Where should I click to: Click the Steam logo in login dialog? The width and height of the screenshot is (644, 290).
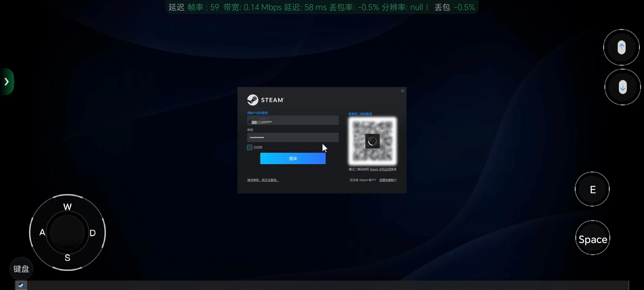[265, 100]
